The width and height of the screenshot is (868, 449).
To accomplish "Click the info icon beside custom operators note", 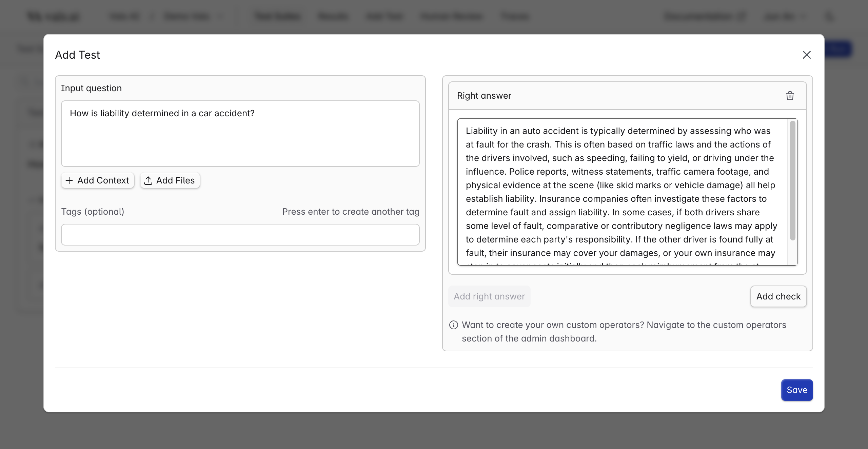I will pos(453,325).
